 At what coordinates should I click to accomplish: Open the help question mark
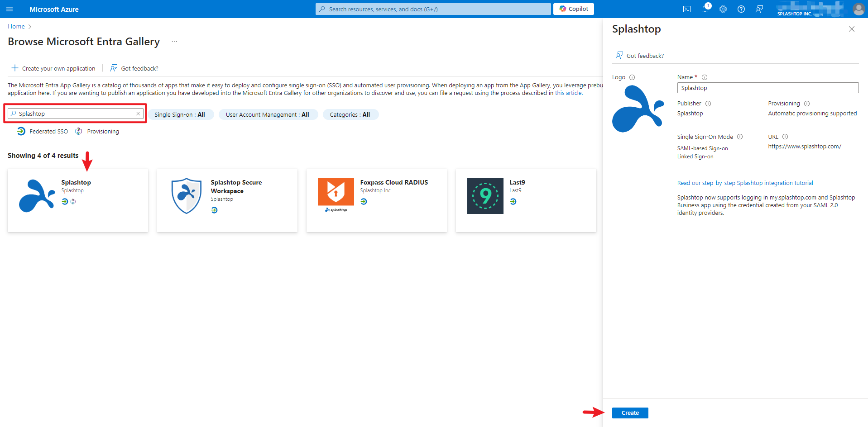pos(741,9)
